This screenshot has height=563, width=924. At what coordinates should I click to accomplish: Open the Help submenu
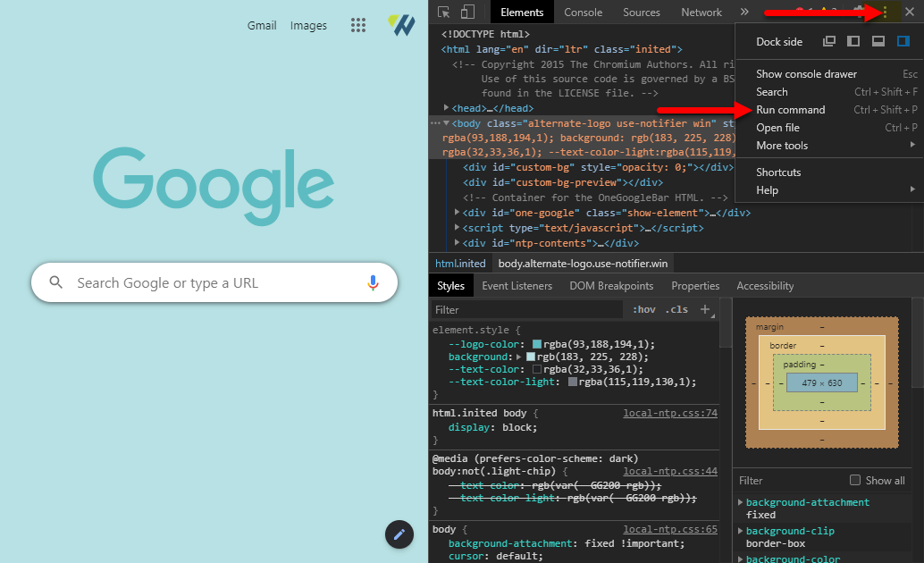click(829, 189)
